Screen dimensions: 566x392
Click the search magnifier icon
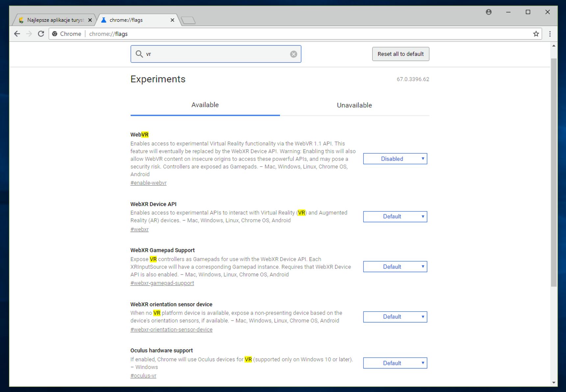[x=139, y=54]
